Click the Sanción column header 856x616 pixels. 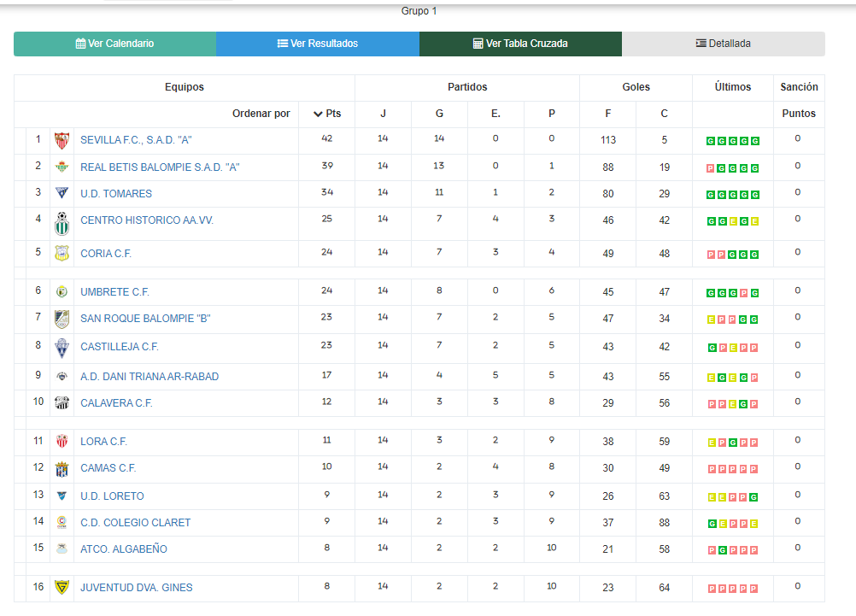tap(799, 87)
